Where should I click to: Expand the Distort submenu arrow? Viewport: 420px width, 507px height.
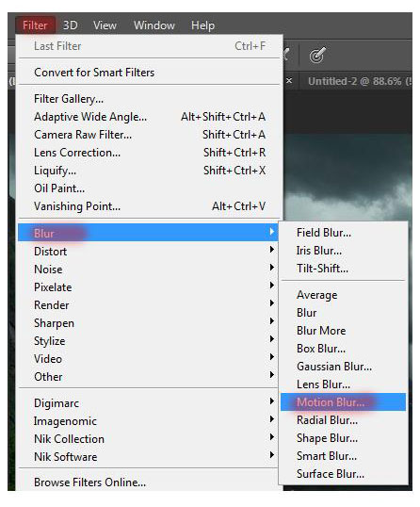pos(272,250)
